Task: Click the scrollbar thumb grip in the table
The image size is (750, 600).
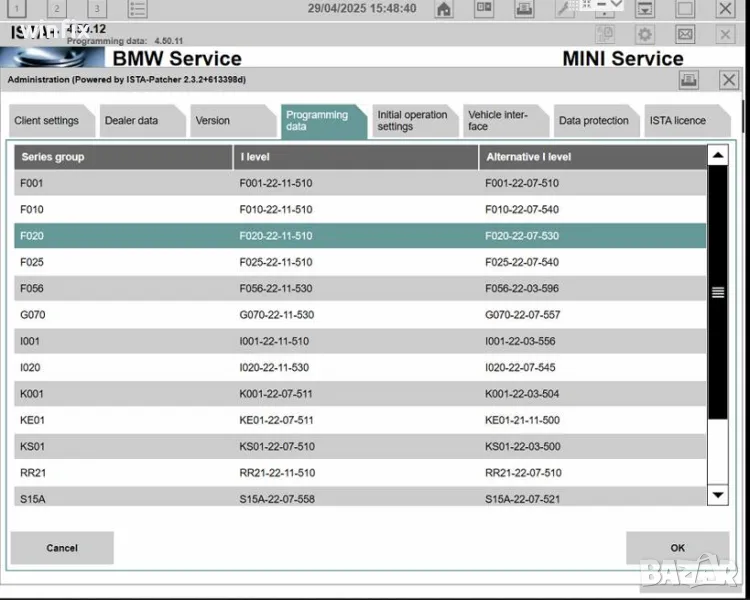Action: (717, 292)
